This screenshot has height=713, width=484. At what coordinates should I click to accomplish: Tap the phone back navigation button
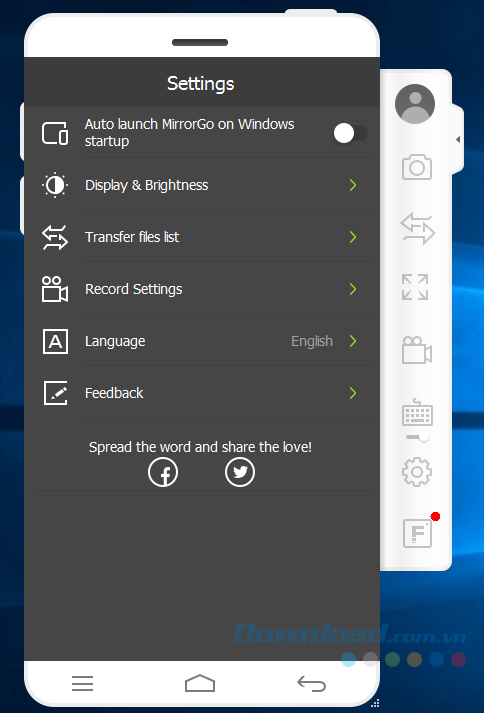[312, 683]
